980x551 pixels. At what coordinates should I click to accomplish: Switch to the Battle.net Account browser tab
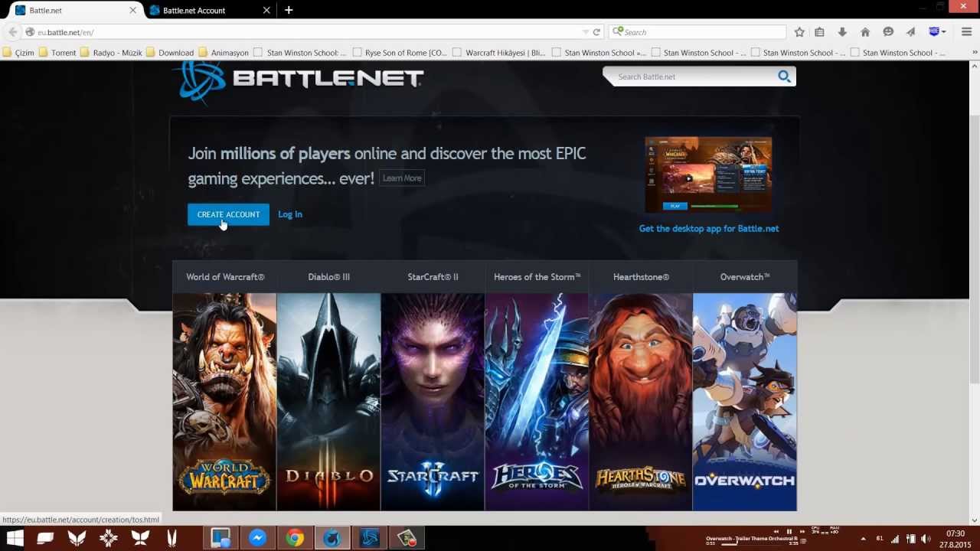(211, 11)
